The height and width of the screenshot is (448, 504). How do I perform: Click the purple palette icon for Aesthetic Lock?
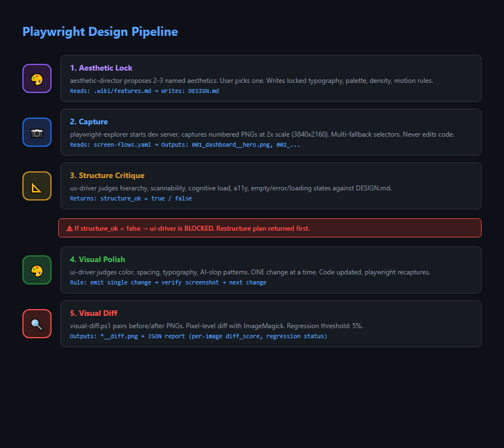click(x=37, y=78)
